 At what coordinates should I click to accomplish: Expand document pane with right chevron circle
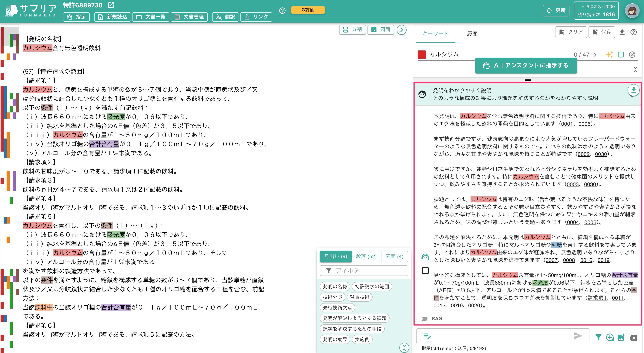pos(401,30)
